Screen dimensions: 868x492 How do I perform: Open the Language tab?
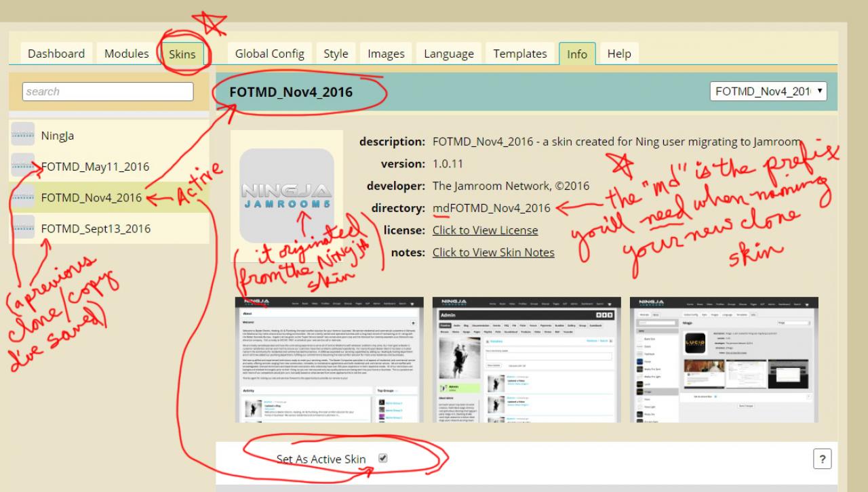click(449, 54)
